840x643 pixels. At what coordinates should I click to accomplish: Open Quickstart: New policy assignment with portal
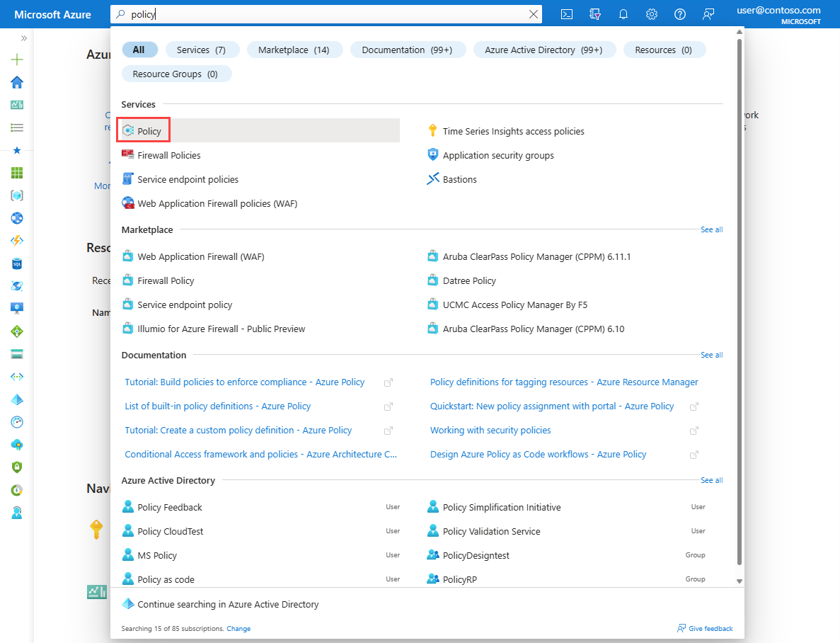tap(552, 406)
